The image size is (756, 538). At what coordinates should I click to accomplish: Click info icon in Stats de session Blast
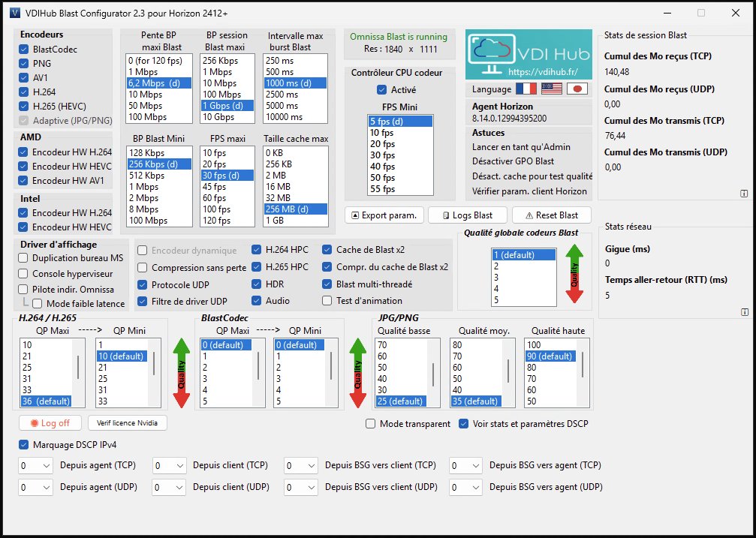(x=744, y=194)
